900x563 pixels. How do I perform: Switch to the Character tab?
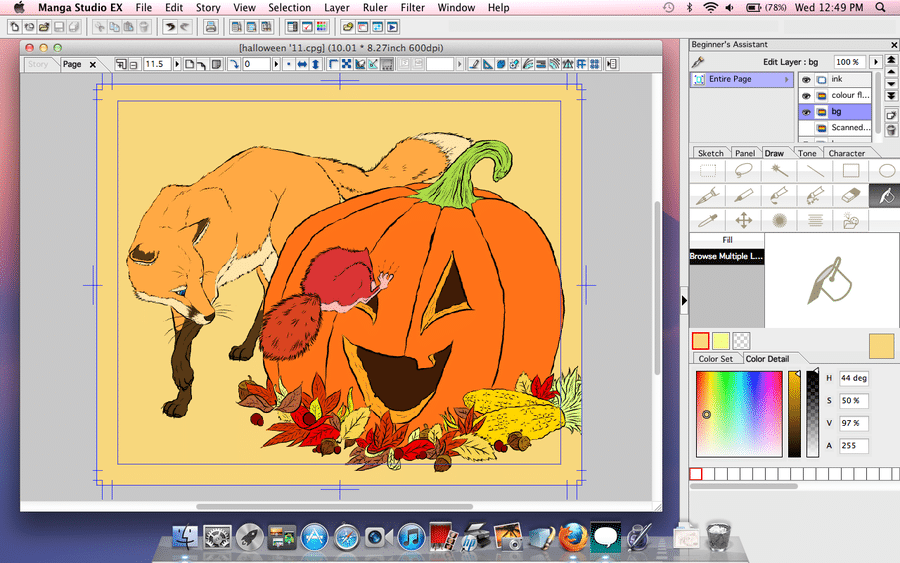[847, 153]
